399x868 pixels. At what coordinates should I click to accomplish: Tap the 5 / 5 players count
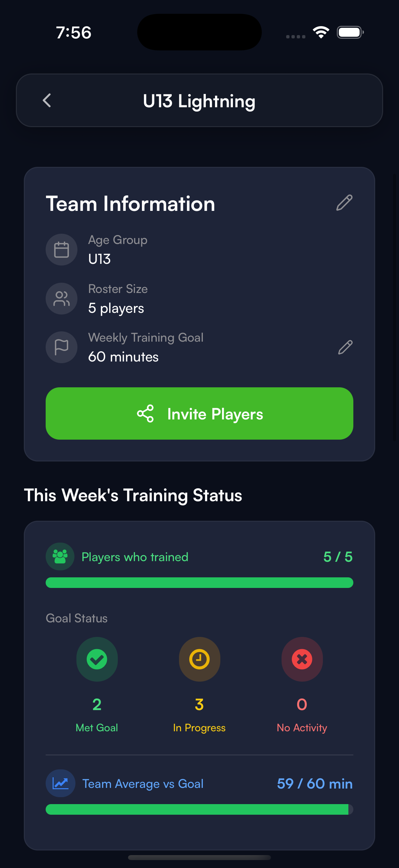(338, 557)
